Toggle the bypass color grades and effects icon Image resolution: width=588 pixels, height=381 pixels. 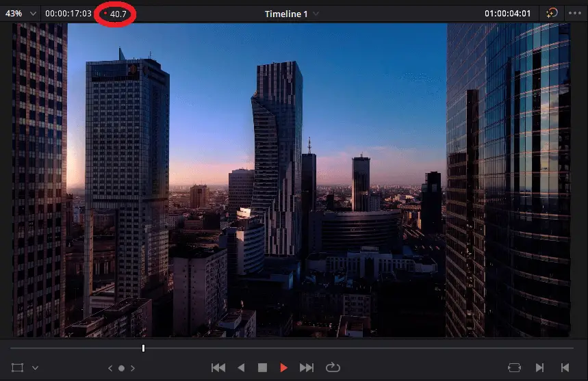[552, 14]
